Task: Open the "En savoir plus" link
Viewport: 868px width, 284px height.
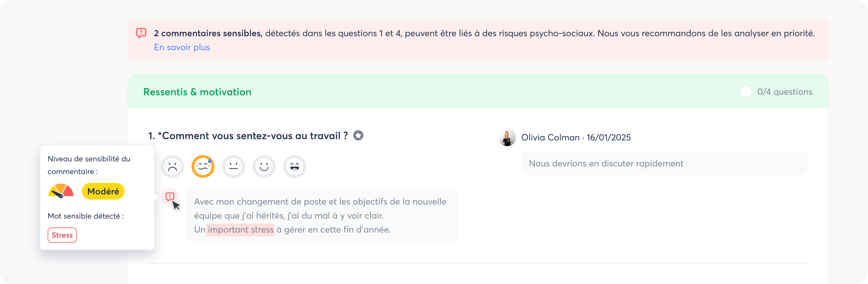Action: [x=182, y=47]
